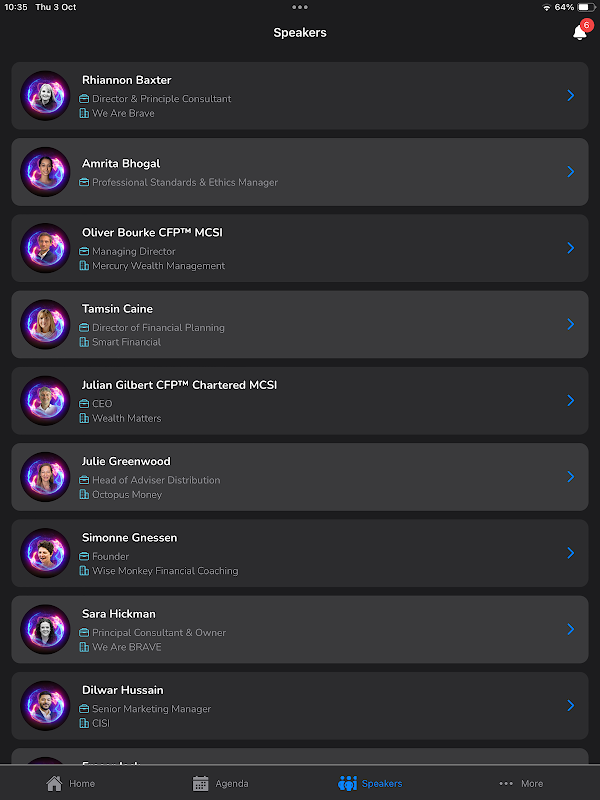Open Rhiannon Baxter's chevron arrow
Viewport: 600px width, 800px height.
[571, 95]
